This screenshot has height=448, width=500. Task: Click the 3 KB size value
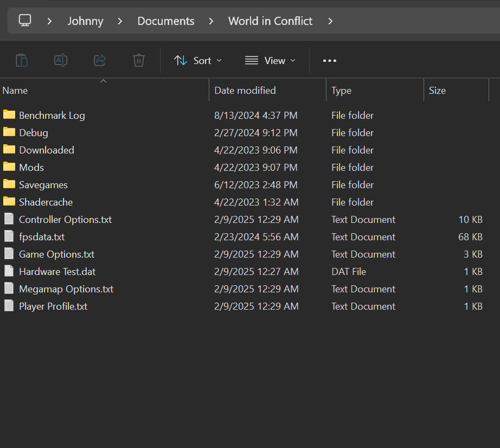[473, 254]
